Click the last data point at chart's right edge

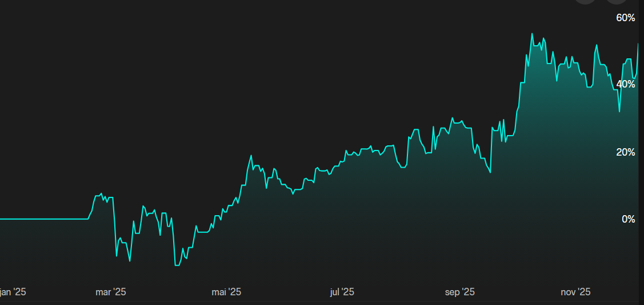(638, 44)
